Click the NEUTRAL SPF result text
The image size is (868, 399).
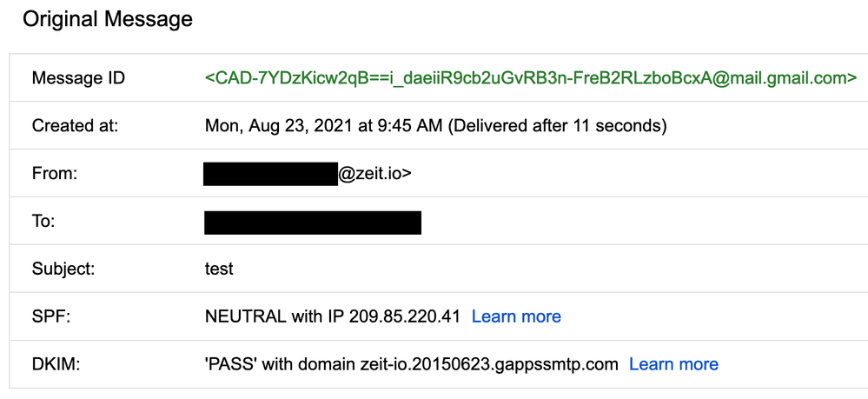pos(245,316)
